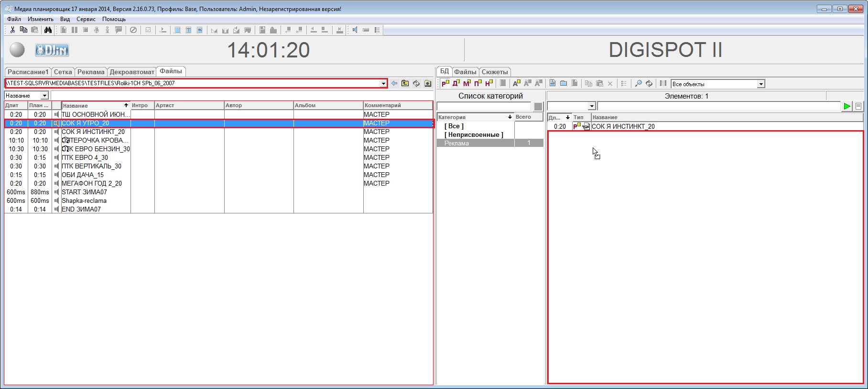Switch to the Сетка tab

click(63, 72)
